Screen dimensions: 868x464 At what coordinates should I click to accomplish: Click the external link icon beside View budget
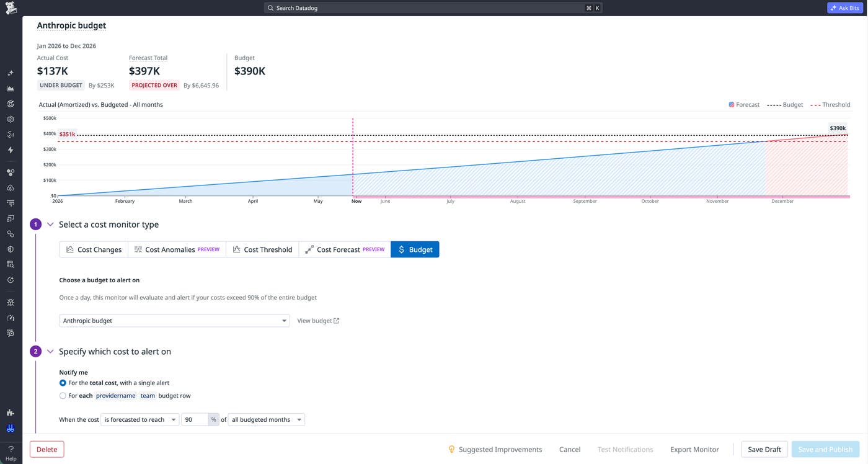coord(337,321)
